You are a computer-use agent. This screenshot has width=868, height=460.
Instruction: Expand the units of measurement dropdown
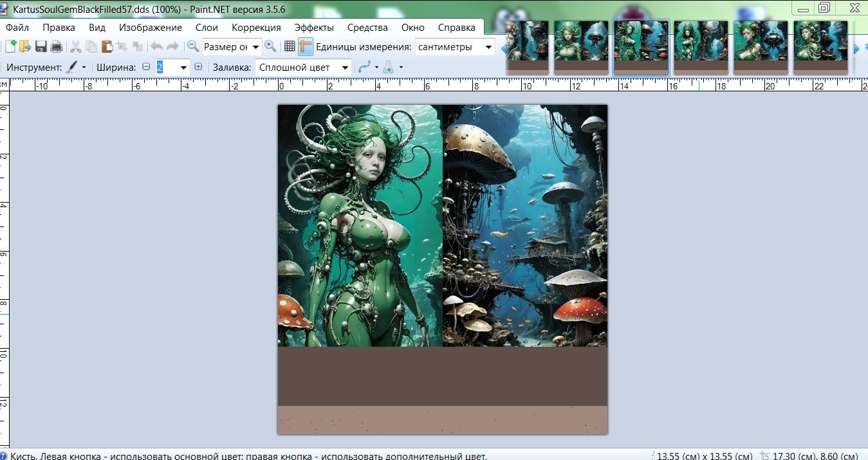[488, 47]
